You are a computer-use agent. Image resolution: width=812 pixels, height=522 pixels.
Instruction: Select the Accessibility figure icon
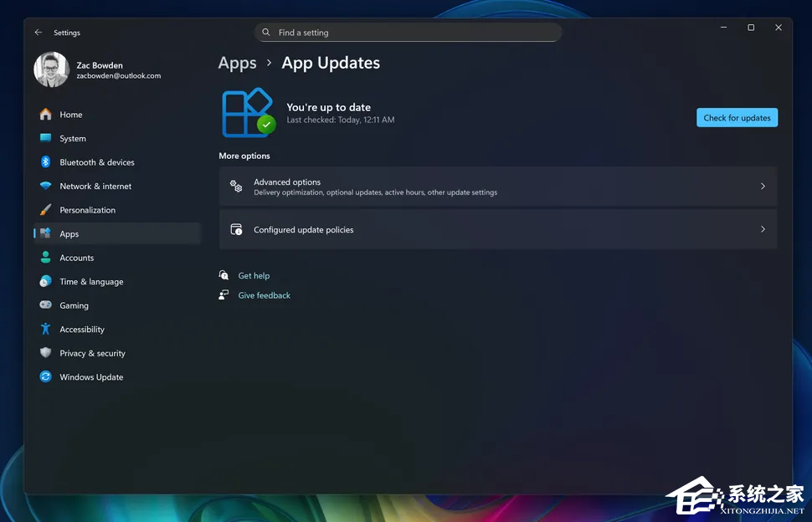(45, 329)
